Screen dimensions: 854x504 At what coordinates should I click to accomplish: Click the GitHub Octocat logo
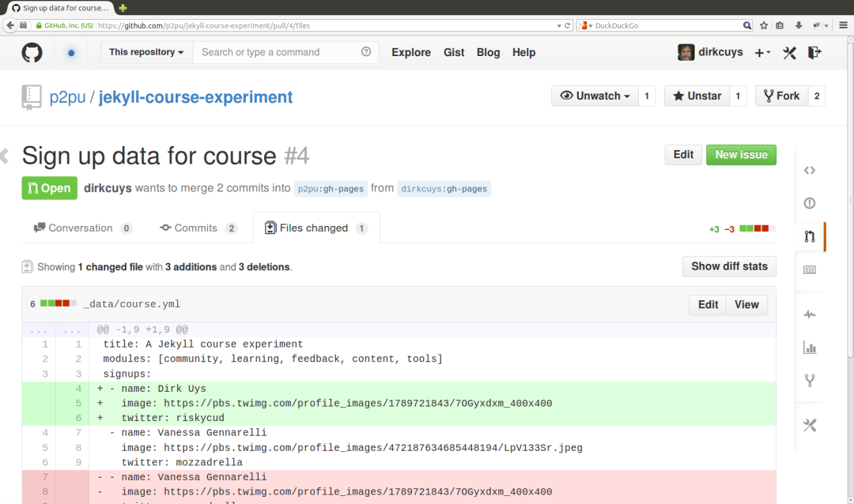pyautogui.click(x=32, y=53)
